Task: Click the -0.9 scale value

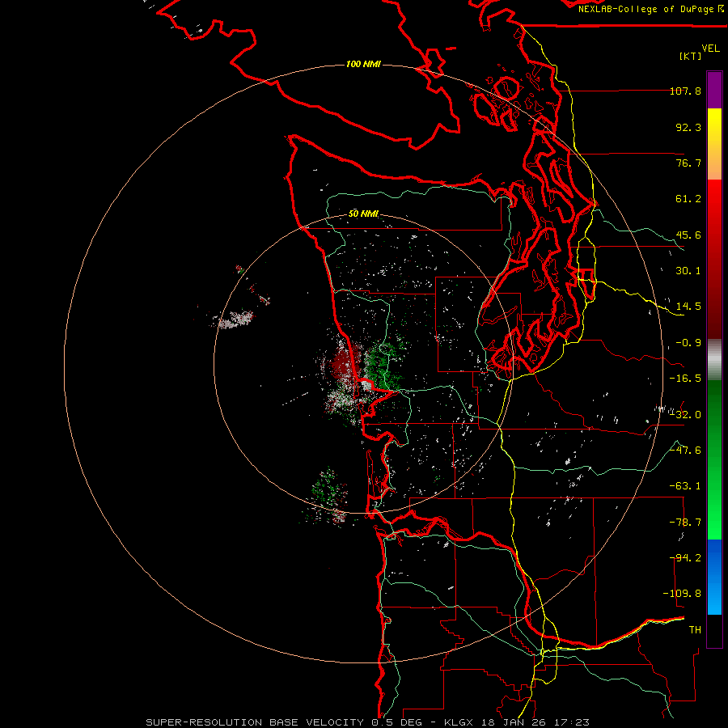Action: [688, 343]
